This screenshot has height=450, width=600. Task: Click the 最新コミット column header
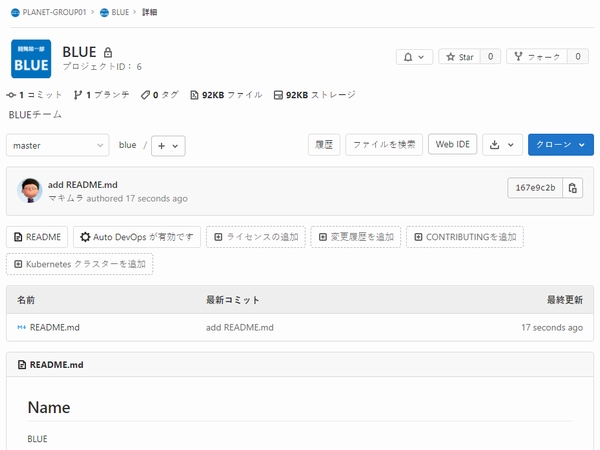click(x=233, y=300)
